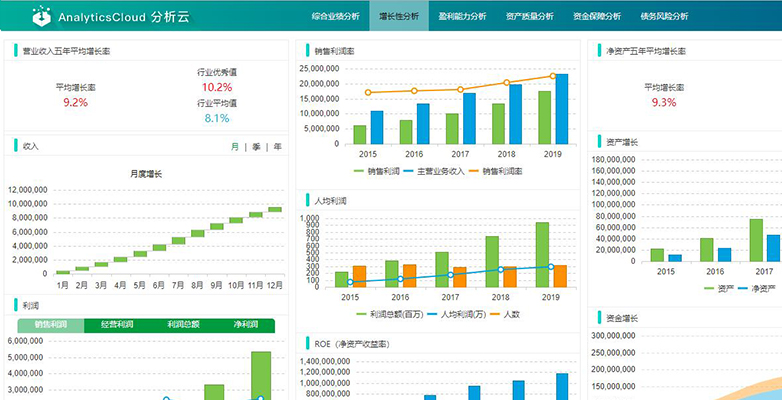
Task: Click the 9.3% net asset growth value
Action: click(x=664, y=103)
